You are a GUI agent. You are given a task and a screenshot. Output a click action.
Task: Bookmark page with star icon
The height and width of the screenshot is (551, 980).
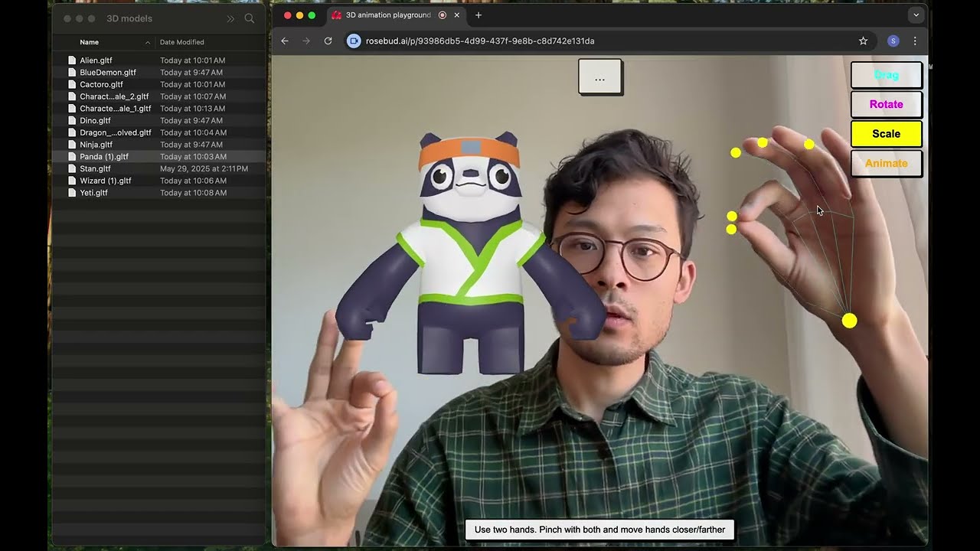(x=863, y=41)
